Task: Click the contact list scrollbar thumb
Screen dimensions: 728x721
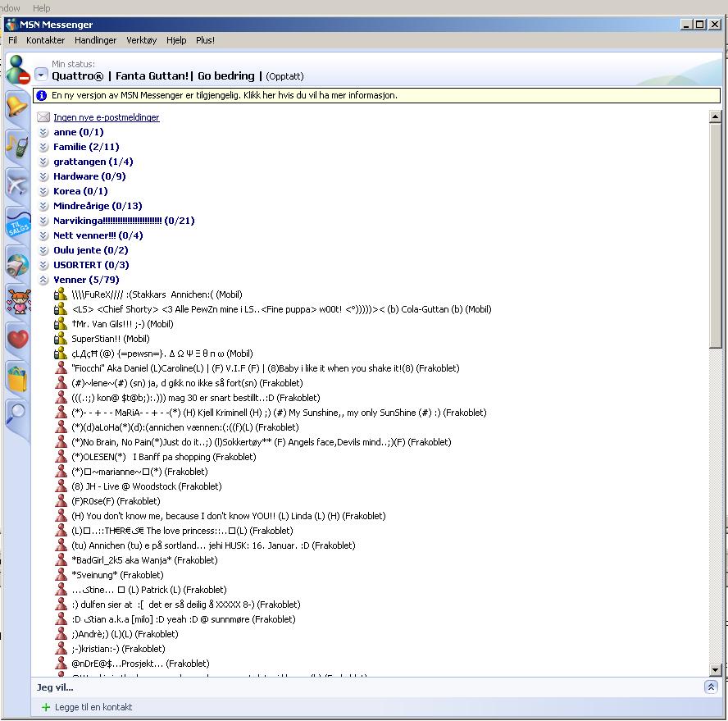Action: 715,235
